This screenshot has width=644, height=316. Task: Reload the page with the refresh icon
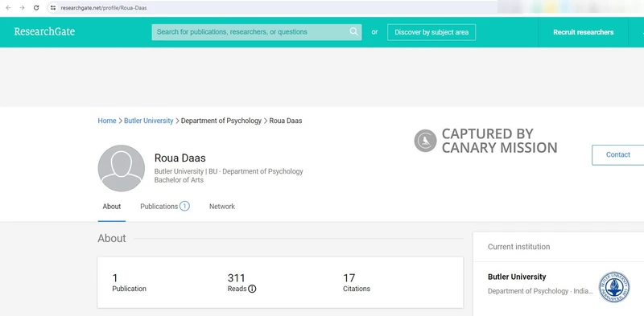pyautogui.click(x=36, y=8)
